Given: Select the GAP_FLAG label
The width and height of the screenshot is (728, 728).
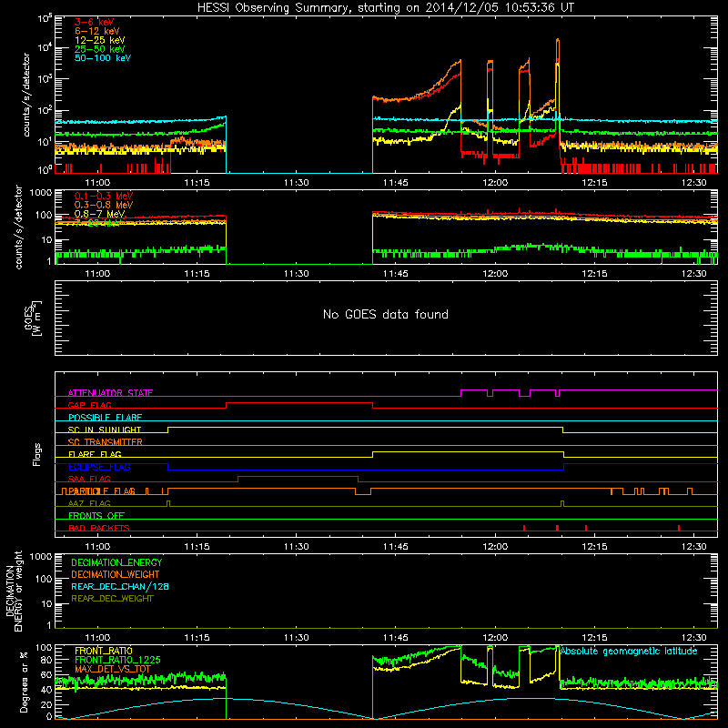Looking at the screenshot, I should pos(89,405).
